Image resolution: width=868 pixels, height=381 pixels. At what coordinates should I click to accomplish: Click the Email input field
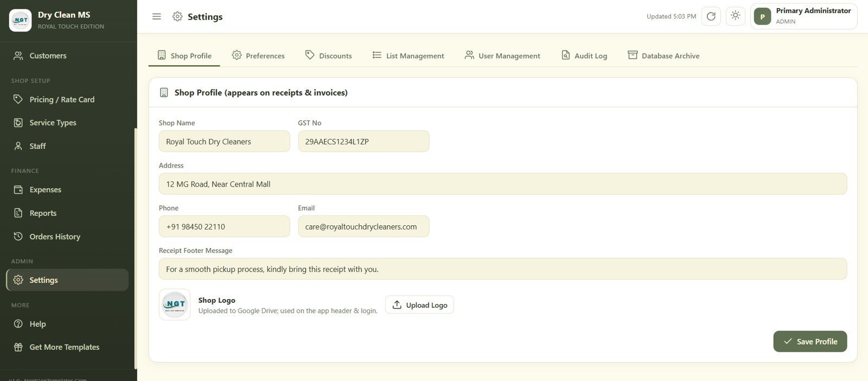click(x=363, y=226)
